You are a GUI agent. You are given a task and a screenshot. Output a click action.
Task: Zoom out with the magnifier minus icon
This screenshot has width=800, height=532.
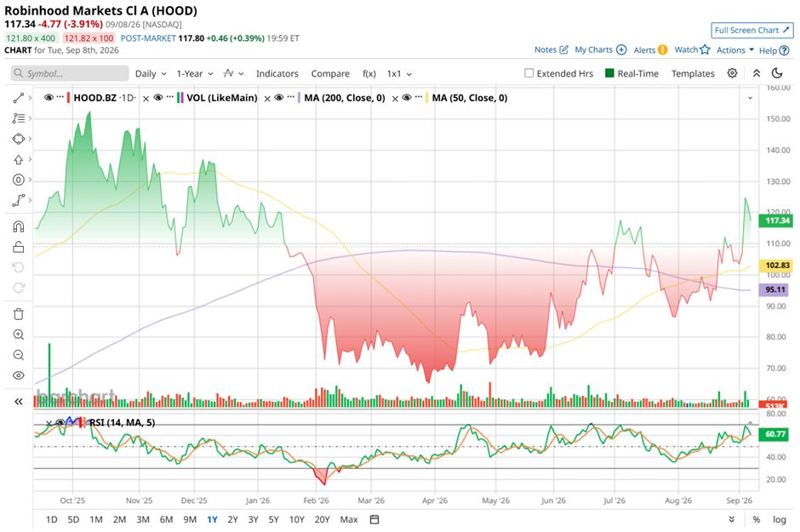coord(19,355)
